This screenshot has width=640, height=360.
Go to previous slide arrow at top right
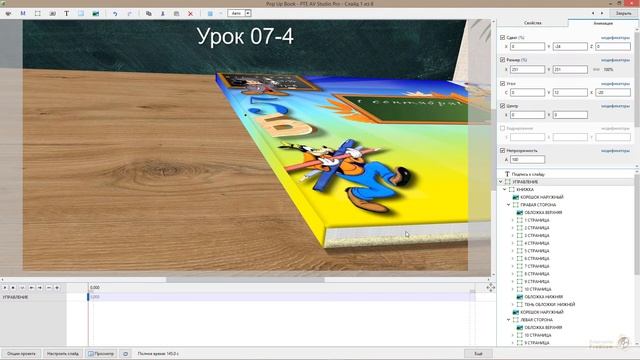pos(593,13)
